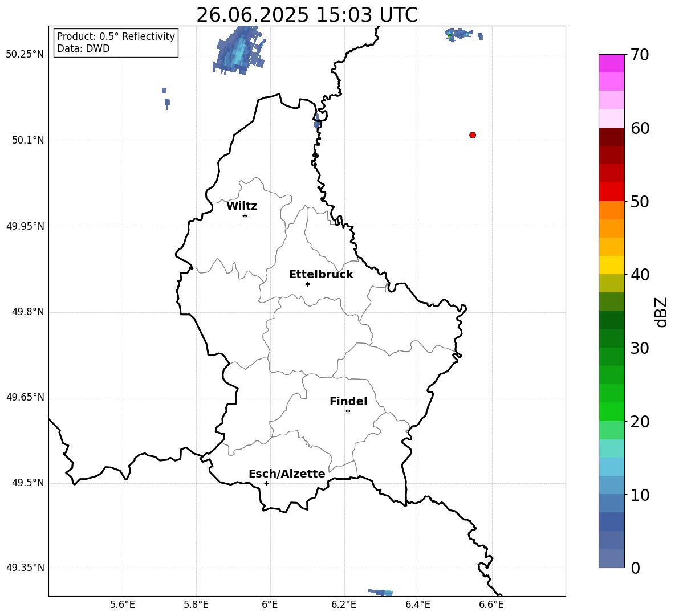
Task: Click the magenta top colorbar segment
Action: pyautogui.click(x=612, y=63)
